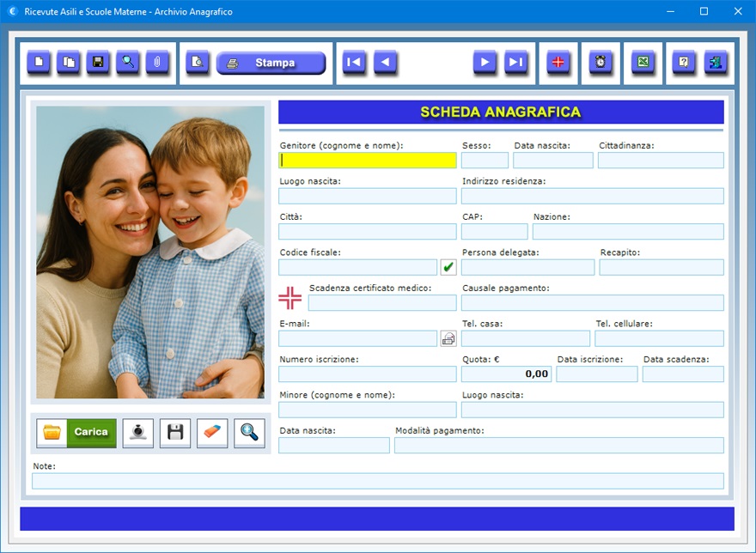Click the webcam capture icon under photo
756x553 pixels.
pos(137,433)
